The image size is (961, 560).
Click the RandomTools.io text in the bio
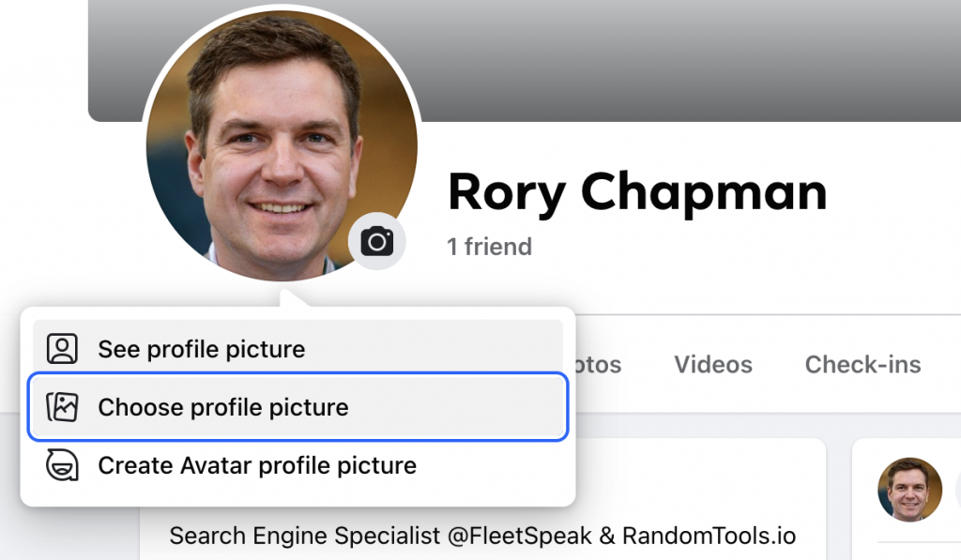click(709, 536)
